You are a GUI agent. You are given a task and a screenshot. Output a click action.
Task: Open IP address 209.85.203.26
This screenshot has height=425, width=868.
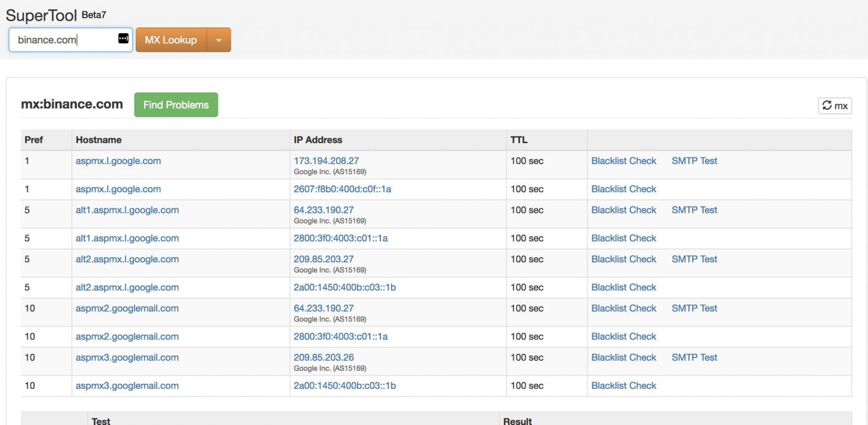pyautogui.click(x=324, y=357)
